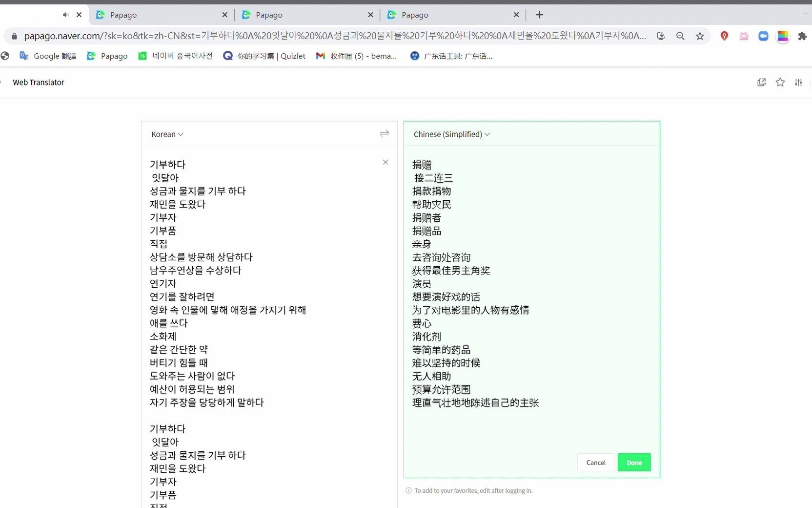Switch to the fourth Papago tab
The height and width of the screenshot is (508, 812).
pos(454,15)
